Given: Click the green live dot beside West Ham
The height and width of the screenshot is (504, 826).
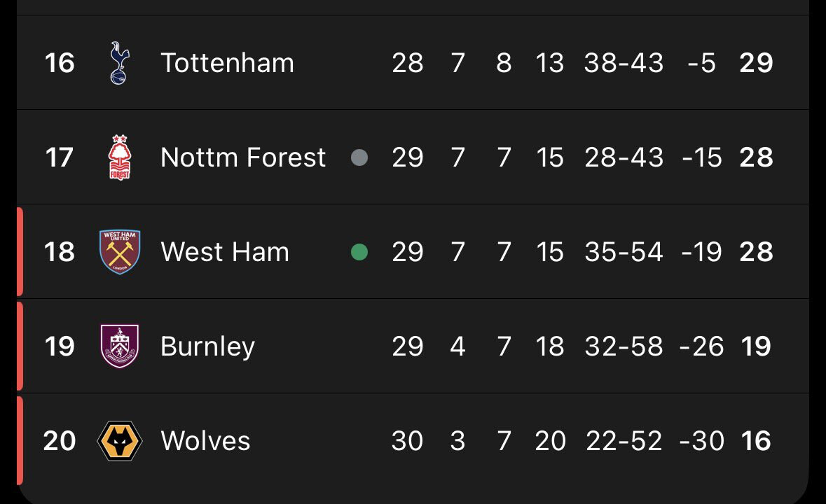Looking at the screenshot, I should coord(359,252).
